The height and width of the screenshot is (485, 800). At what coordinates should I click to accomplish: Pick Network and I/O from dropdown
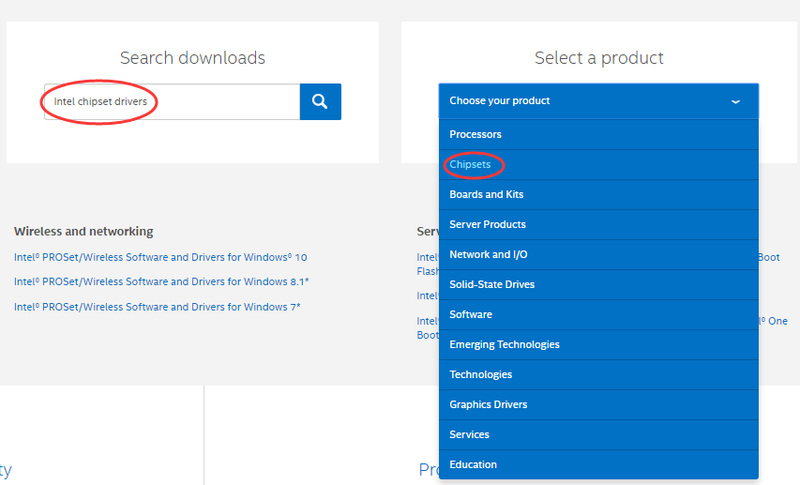click(x=598, y=254)
